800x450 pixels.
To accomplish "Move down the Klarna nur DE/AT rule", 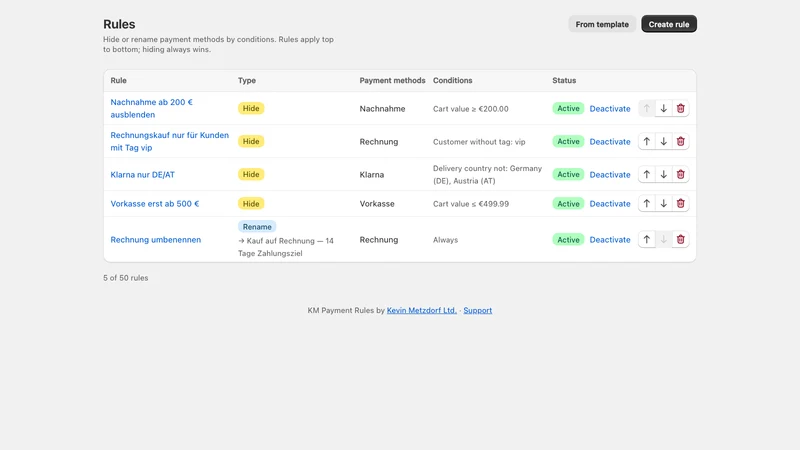I will coord(663,174).
